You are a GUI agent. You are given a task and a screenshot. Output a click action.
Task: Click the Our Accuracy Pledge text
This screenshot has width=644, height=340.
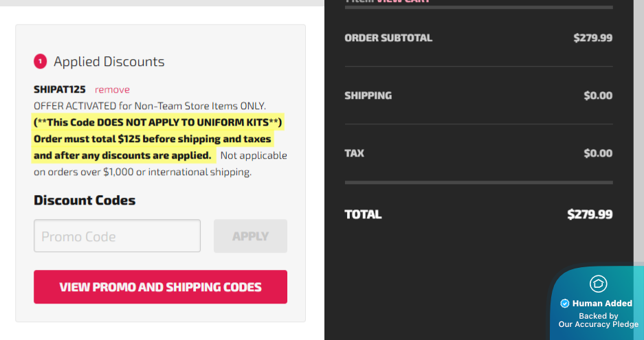click(598, 324)
